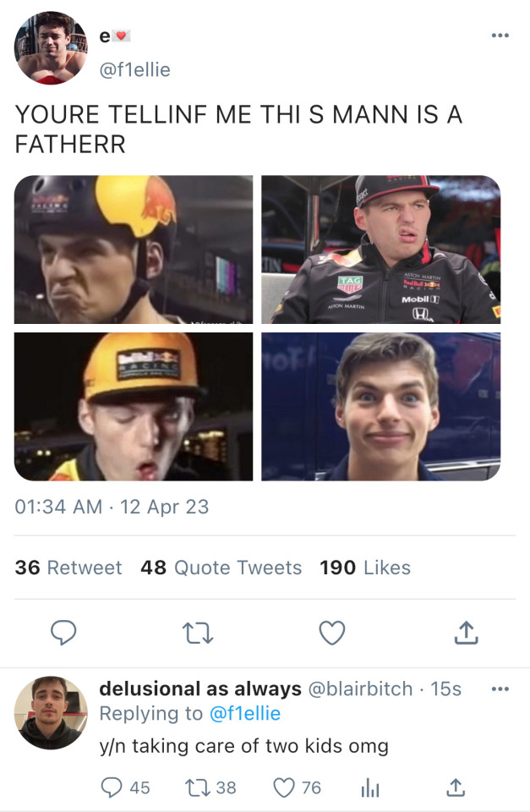
Task: View the 190 Likes list
Action: coord(365,568)
